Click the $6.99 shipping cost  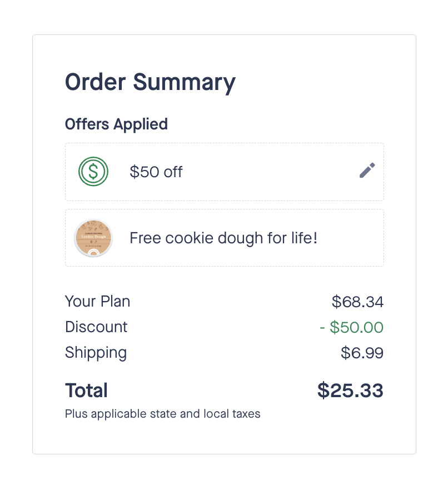coord(362,353)
